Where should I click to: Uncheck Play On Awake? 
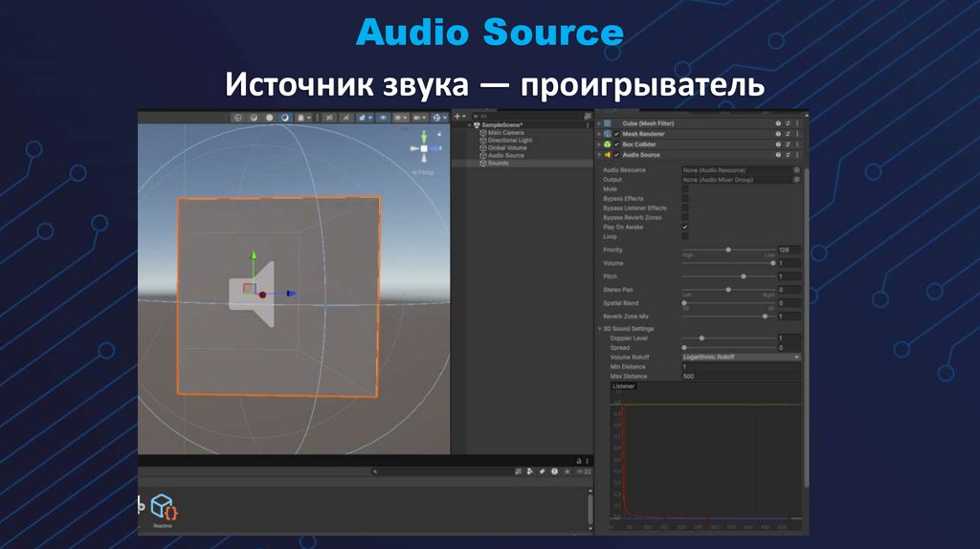click(685, 228)
